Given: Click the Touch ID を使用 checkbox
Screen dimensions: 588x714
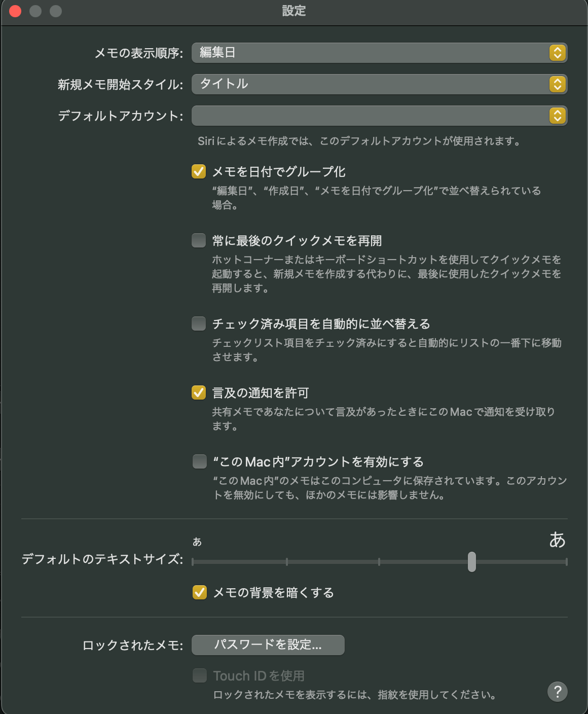Looking at the screenshot, I should point(200,675).
